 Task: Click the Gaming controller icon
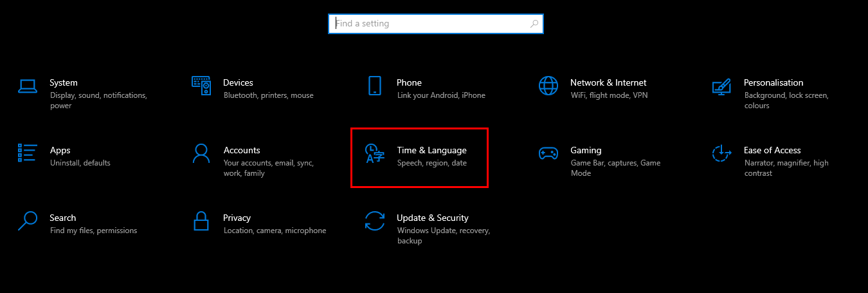click(x=548, y=153)
